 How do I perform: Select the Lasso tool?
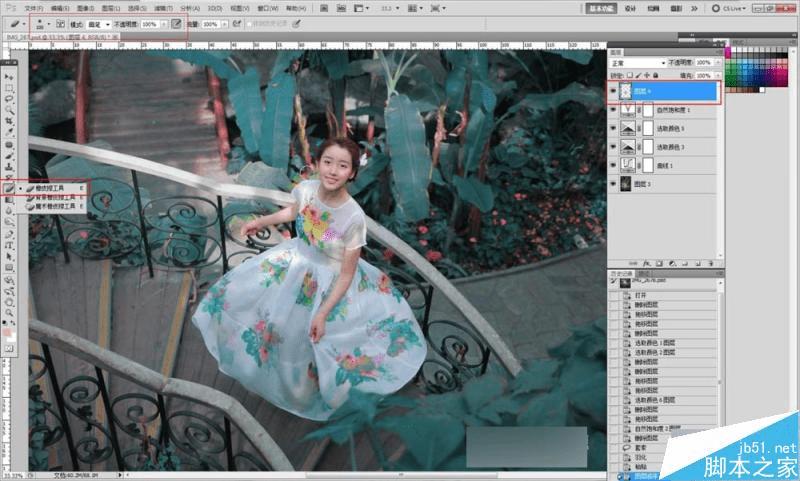[x=8, y=99]
